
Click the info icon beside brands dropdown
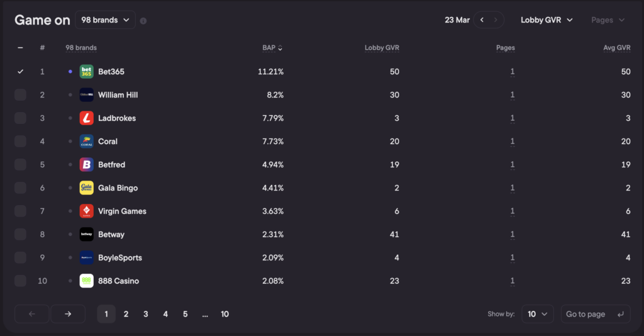[143, 21]
